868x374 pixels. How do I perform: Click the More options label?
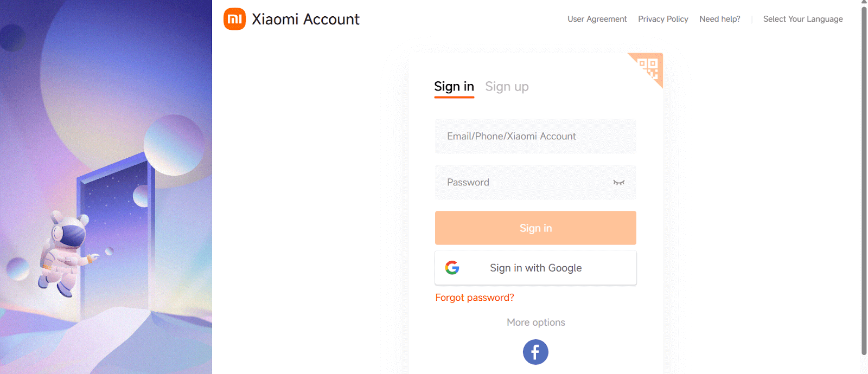point(536,323)
